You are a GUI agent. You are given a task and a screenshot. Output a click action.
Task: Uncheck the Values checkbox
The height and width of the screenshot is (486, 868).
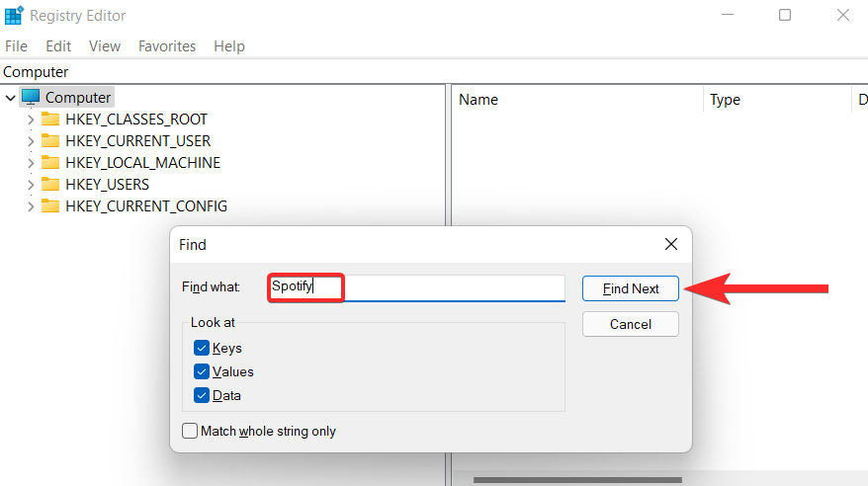pos(202,371)
